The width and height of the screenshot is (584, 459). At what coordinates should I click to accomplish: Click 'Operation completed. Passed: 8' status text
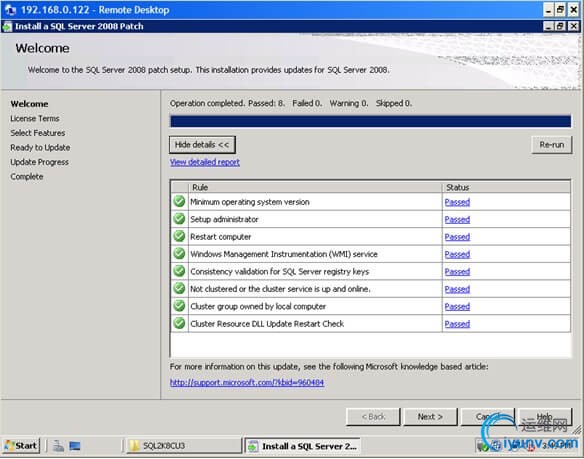click(227, 104)
